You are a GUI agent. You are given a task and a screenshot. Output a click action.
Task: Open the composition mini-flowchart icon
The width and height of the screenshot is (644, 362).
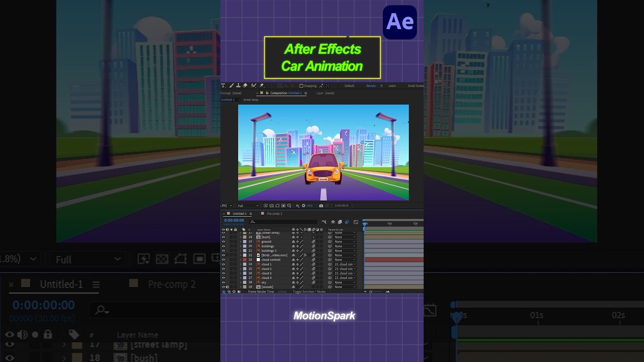coord(324,222)
